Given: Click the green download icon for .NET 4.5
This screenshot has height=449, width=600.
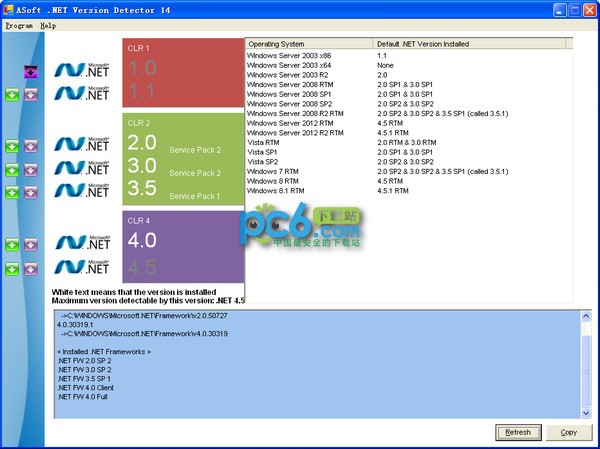Looking at the screenshot, I should pos(12,269).
